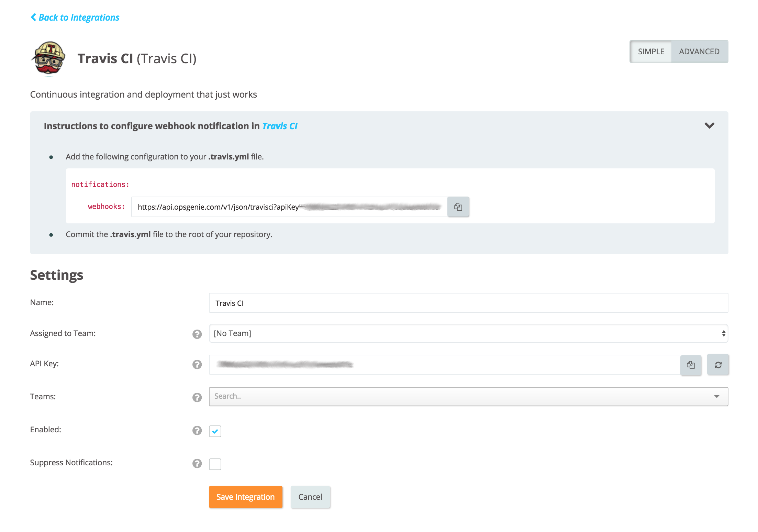Click the Save Integration button
The height and width of the screenshot is (532, 758).
coord(245,497)
